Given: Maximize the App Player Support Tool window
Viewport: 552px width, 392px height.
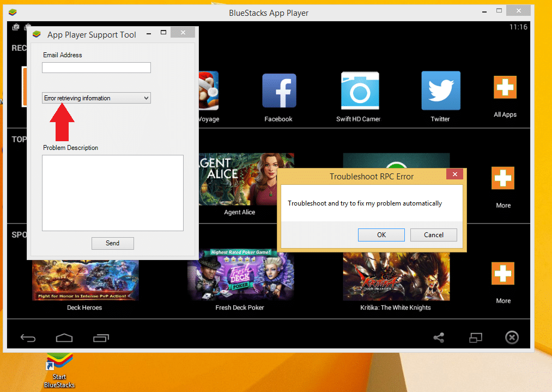Looking at the screenshot, I should (163, 32).
